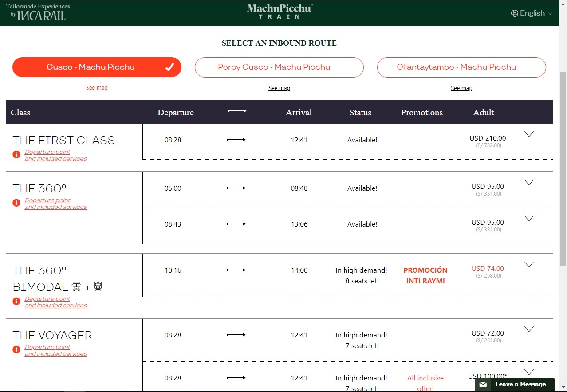Click the train icon in 360° Bimodal

coord(98,286)
